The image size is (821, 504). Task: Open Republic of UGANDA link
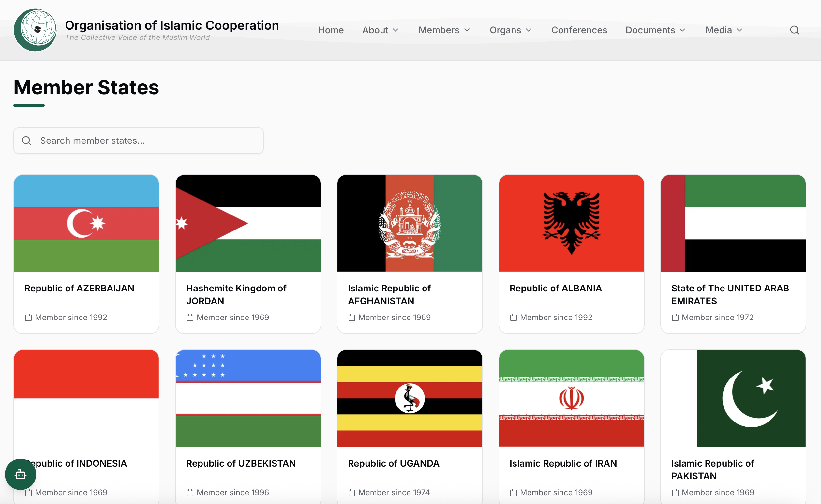pos(394,463)
